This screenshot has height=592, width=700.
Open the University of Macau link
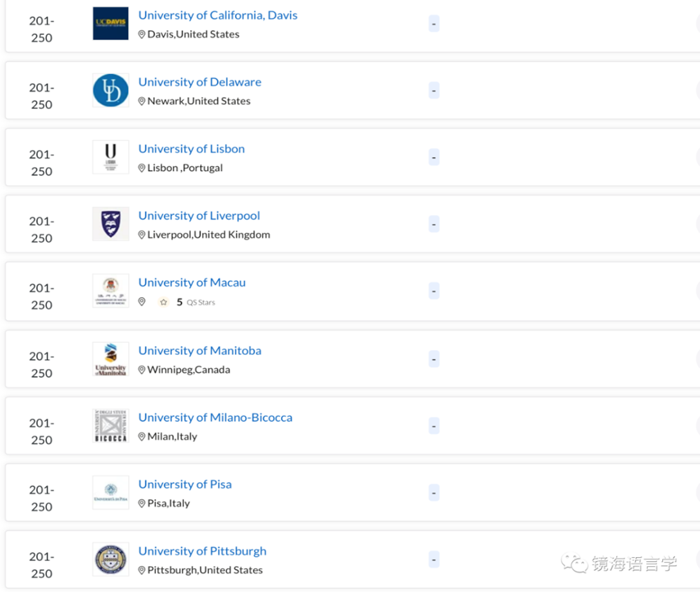[192, 282]
